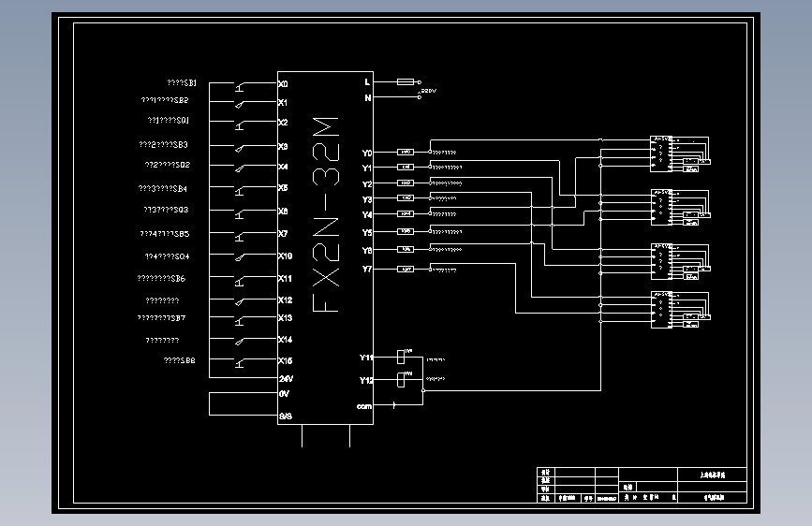
Task: Select the Y3 output terminal label
Action: (366, 199)
